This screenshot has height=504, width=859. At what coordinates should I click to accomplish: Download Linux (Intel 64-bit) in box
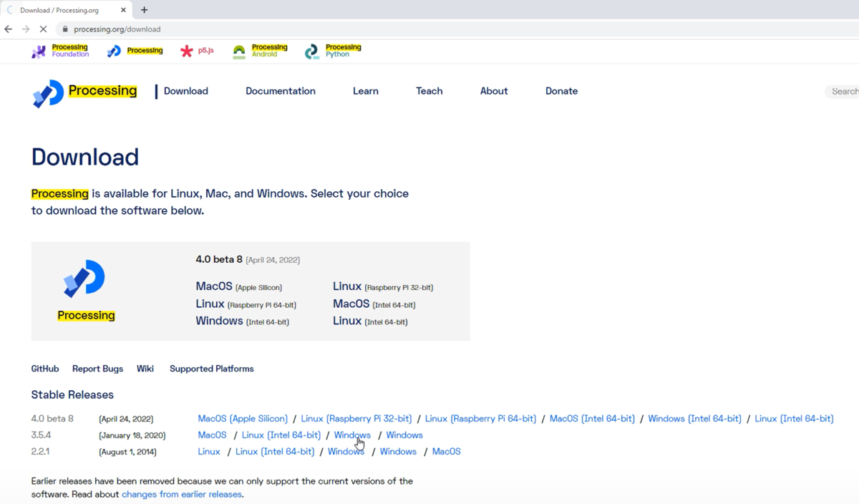click(370, 321)
